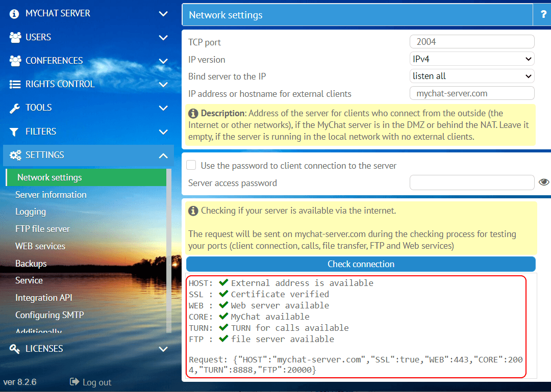Click the TCP port input field
The image size is (551, 392).
coord(472,42)
